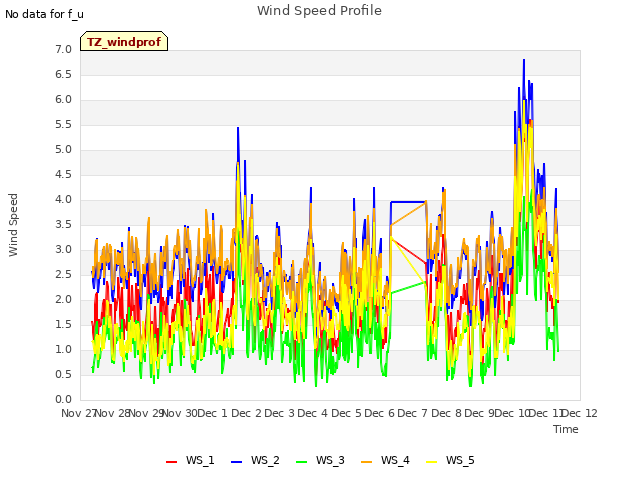The width and height of the screenshot is (640, 480).
Task: Click the Time x-axis title
Action: (566, 429)
